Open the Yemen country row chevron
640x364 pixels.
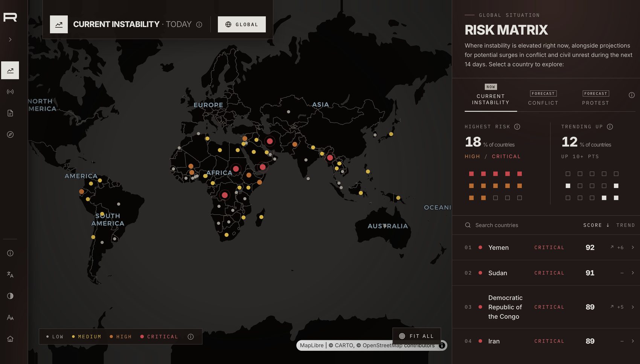(x=633, y=248)
